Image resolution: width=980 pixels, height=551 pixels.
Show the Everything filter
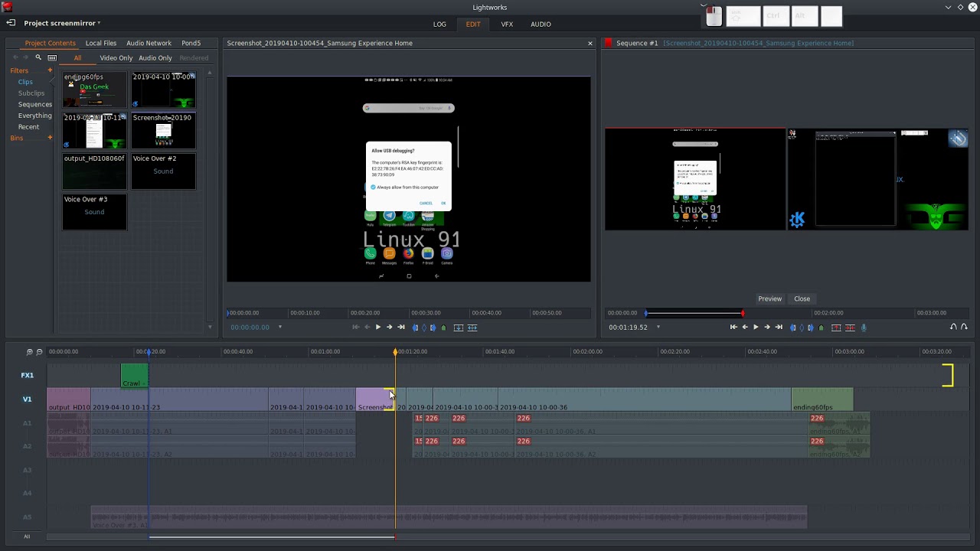coord(35,116)
